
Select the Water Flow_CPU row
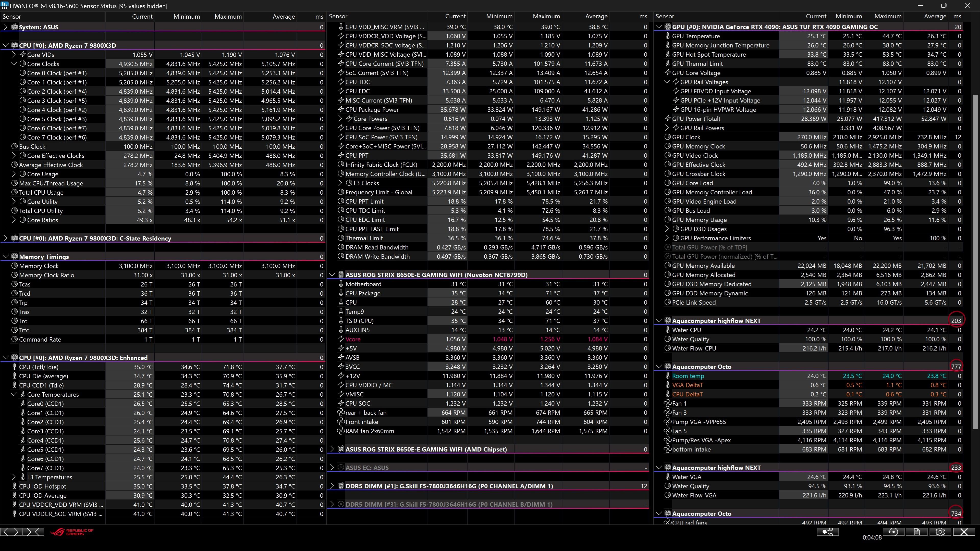pos(808,348)
